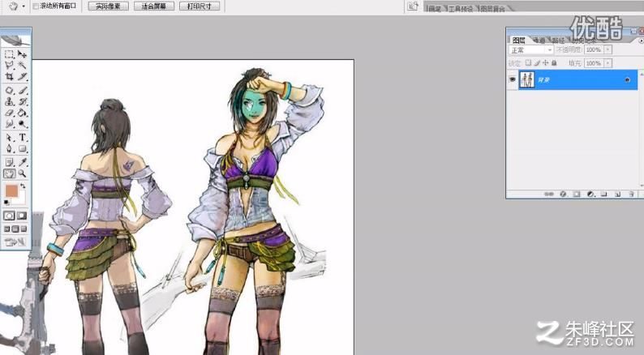Select the Dodge/Burn tool
The image size is (644, 355).
pos(22,123)
